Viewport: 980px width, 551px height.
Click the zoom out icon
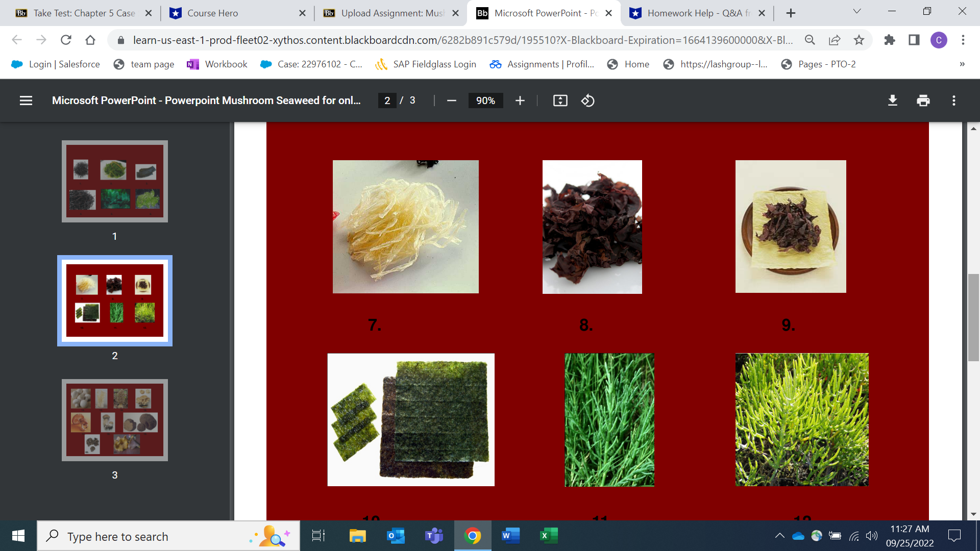pos(451,101)
